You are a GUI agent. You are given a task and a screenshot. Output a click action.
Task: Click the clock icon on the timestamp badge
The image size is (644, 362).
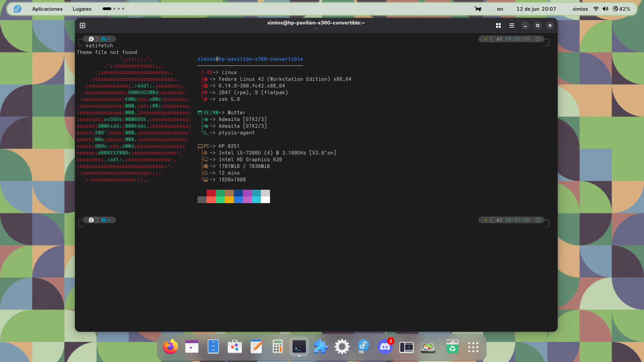click(538, 39)
